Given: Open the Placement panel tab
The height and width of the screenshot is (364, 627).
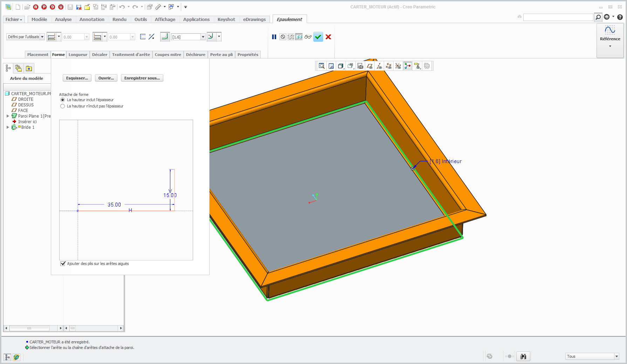Looking at the screenshot, I should point(38,55).
